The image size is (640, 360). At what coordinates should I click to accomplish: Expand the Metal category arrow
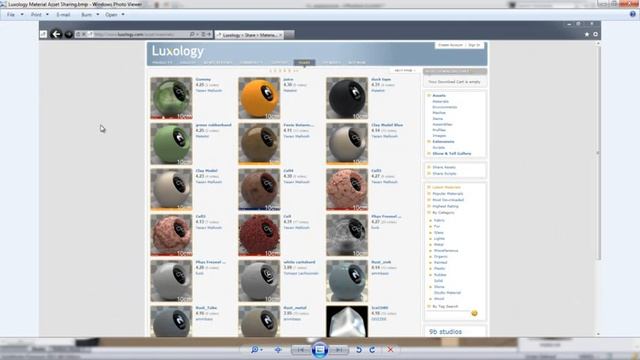(431, 244)
